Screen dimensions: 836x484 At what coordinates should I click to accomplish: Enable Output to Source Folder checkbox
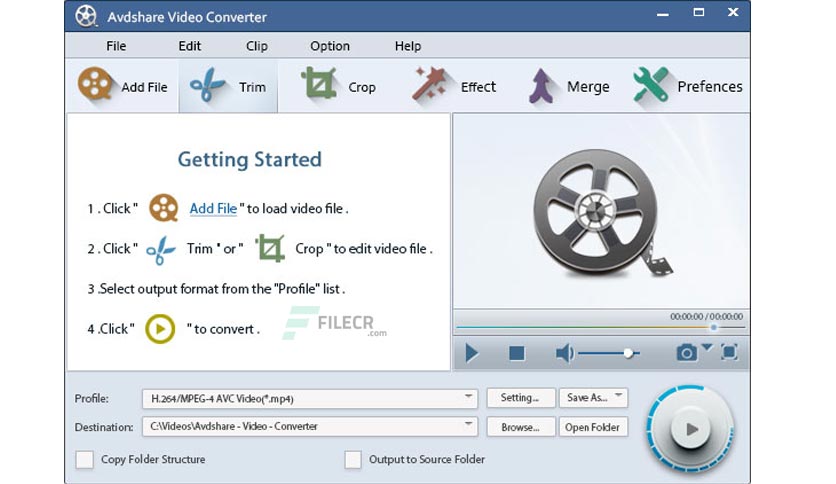(352, 459)
